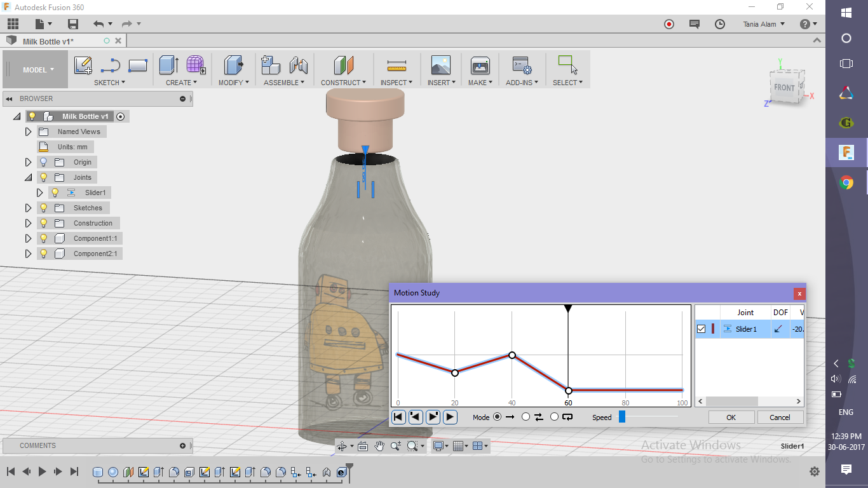Screen dimensions: 868x488
Task: Open the SKETCH menu dropdown
Action: (109, 83)
